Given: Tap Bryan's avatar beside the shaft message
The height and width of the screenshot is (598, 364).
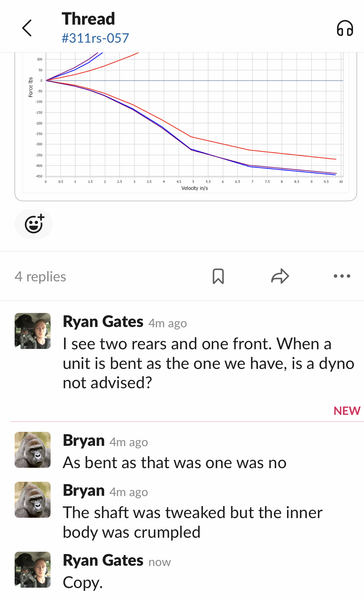Looking at the screenshot, I should point(33,500).
